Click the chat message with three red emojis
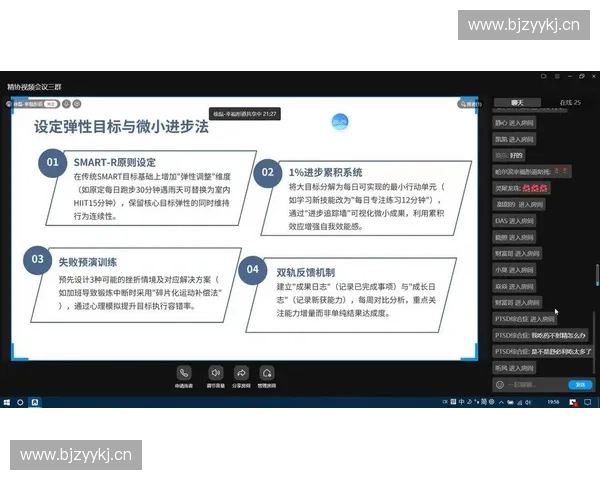The image size is (600, 480). (522, 188)
